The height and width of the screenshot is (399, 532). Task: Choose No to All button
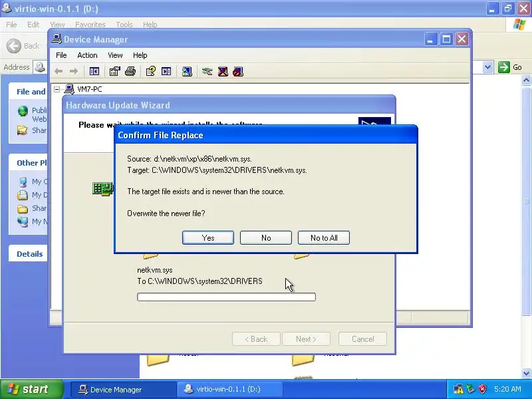324,238
